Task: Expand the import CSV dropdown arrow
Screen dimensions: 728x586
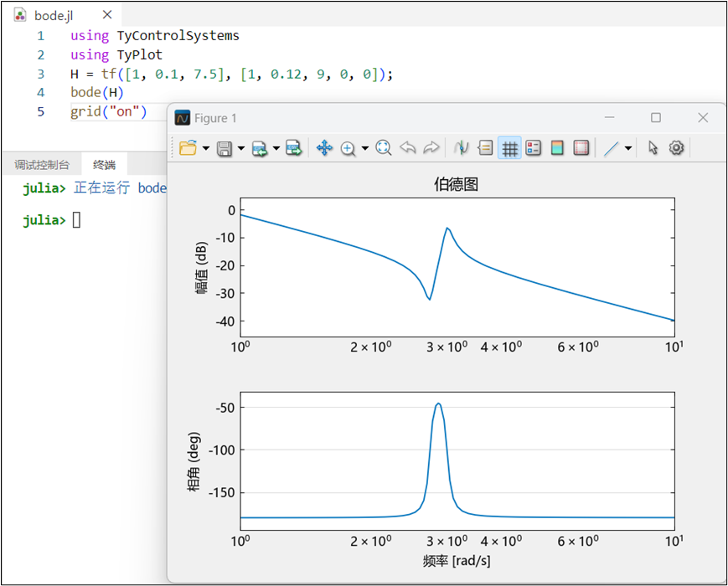Action: [276, 148]
